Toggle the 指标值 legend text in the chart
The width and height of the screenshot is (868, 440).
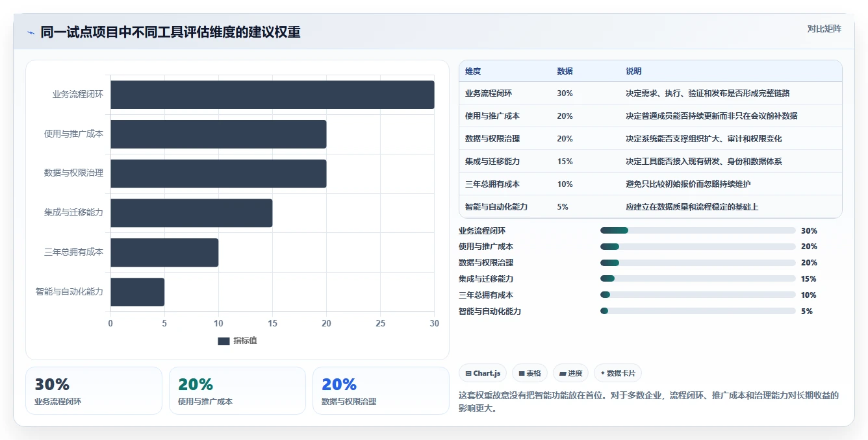pos(245,341)
